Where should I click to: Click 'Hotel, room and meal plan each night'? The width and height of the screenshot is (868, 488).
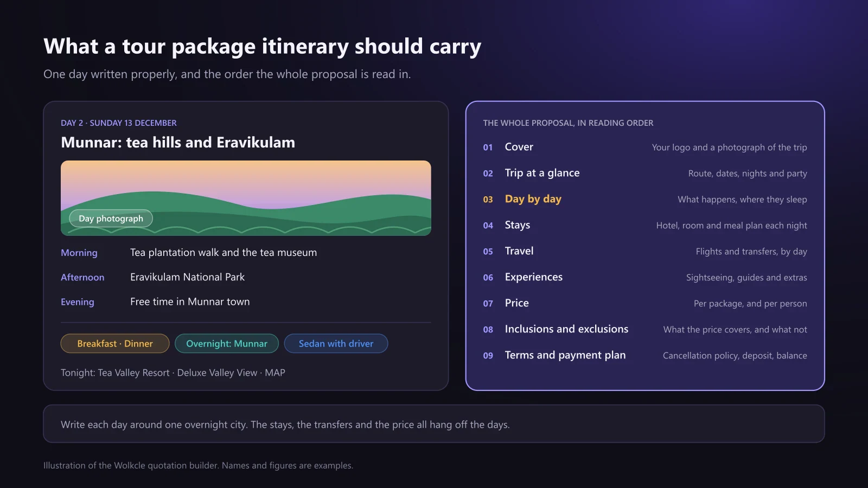pyautogui.click(x=731, y=226)
